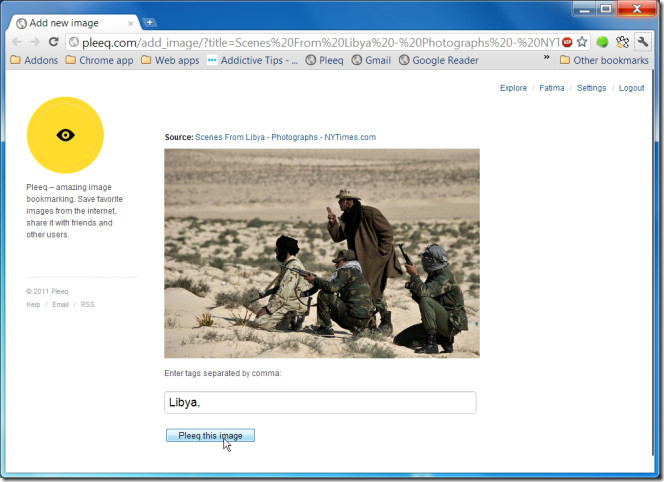The height and width of the screenshot is (482, 664).
Task: Expand hidden bookmarks with double chevron
Action: click(546, 57)
